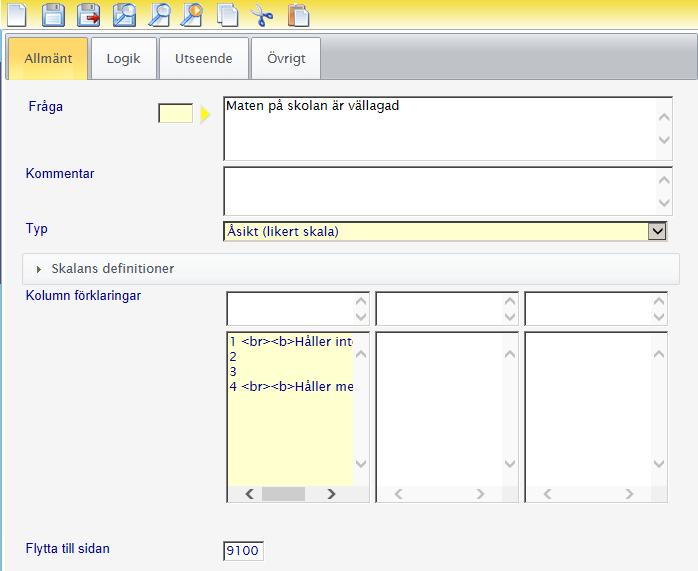Viewport: 698px width, 571px height.
Task: Click the yellow arrow beside Fråga
Action: pos(205,114)
